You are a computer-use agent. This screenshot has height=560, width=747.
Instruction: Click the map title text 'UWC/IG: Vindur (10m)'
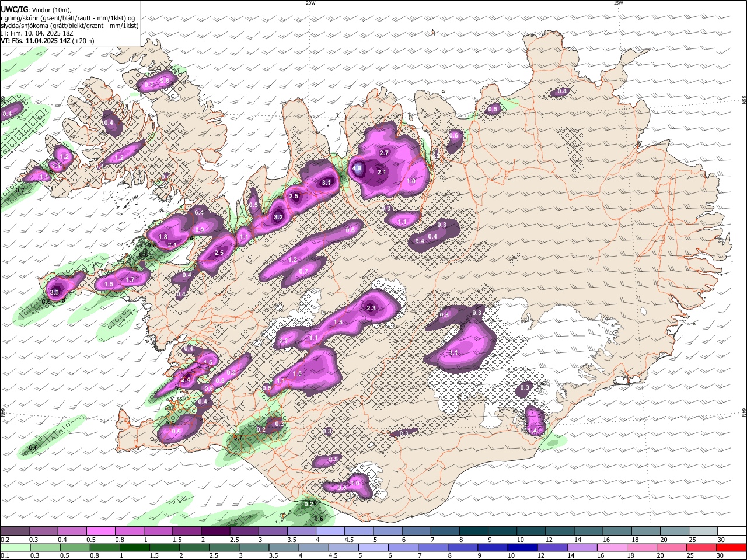tap(35, 9)
